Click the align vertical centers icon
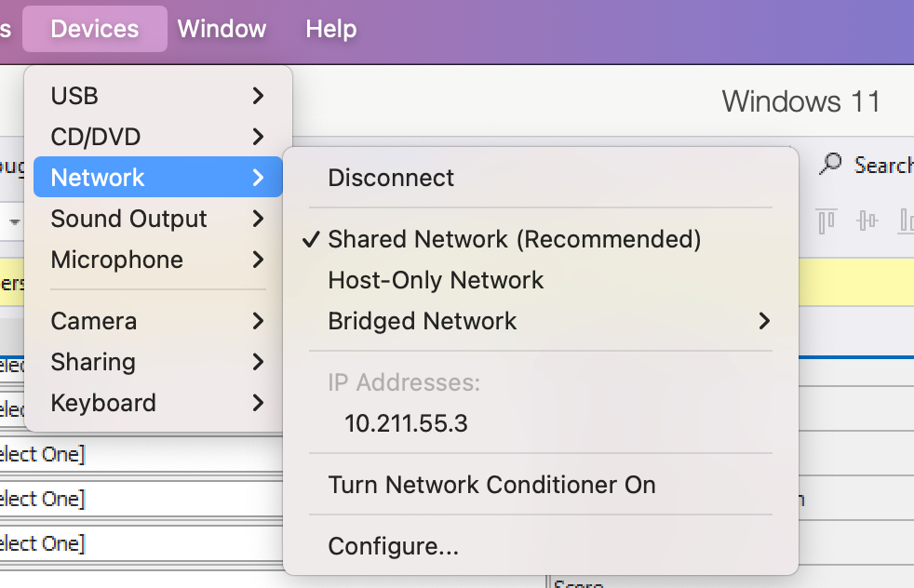Viewport: 914px width, 588px height. (x=867, y=220)
